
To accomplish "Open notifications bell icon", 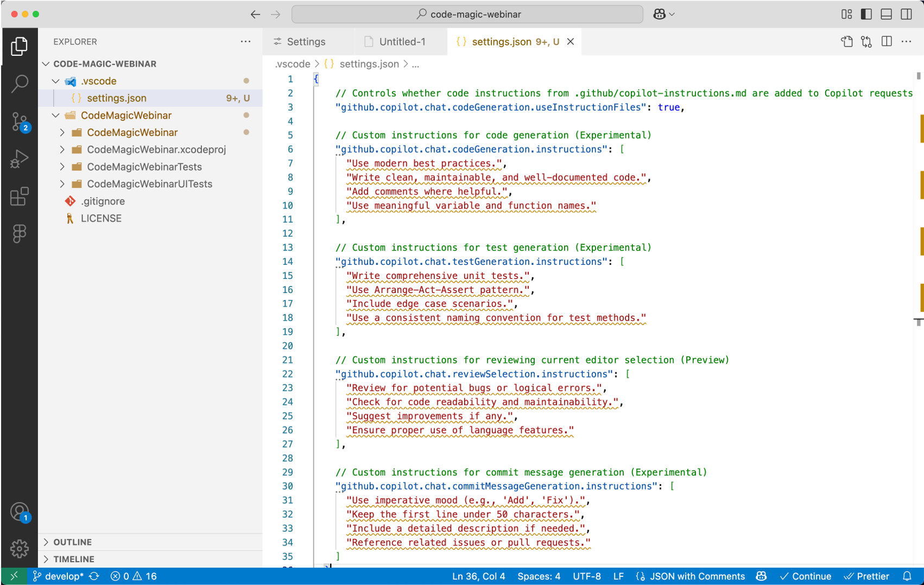I will click(x=907, y=576).
